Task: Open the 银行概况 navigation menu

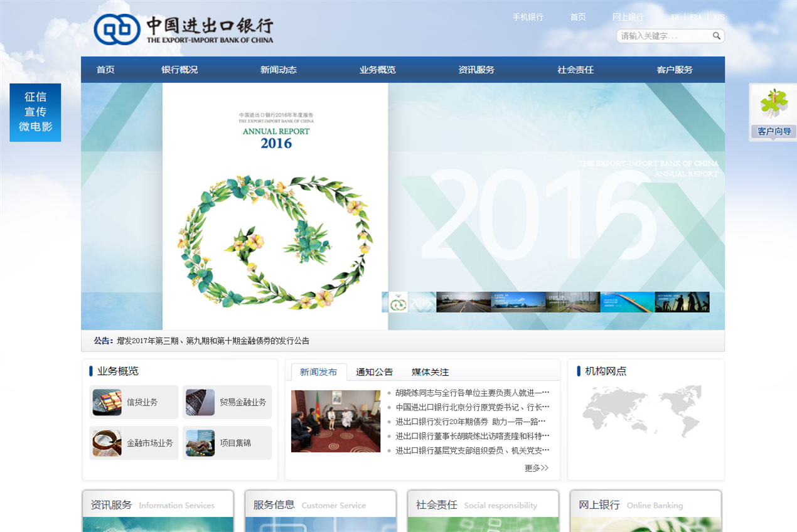Action: [179, 70]
